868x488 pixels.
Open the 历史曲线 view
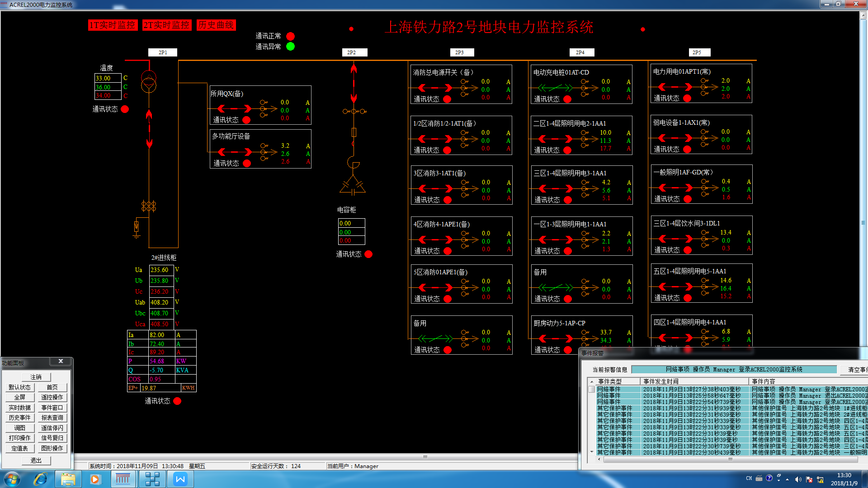pos(216,25)
